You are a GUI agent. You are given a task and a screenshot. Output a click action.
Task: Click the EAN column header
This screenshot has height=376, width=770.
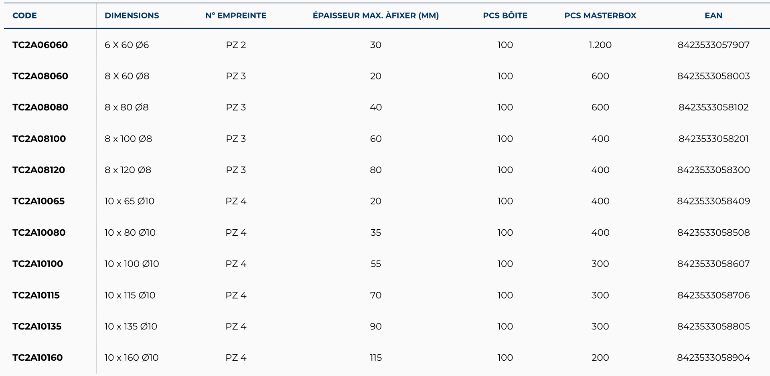click(713, 16)
